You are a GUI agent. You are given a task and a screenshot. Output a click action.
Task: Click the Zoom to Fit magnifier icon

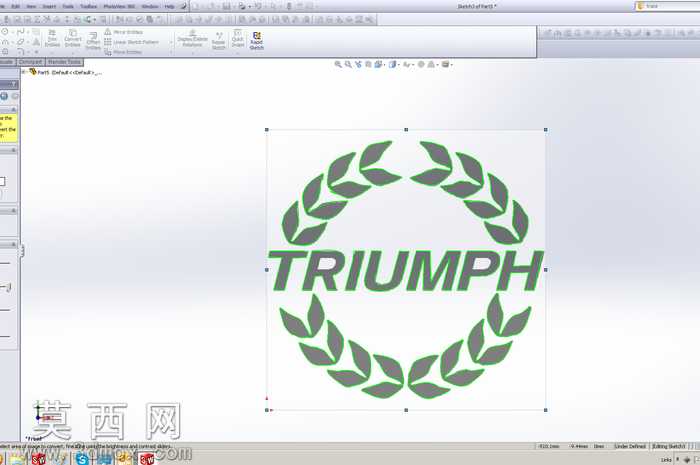point(338,65)
